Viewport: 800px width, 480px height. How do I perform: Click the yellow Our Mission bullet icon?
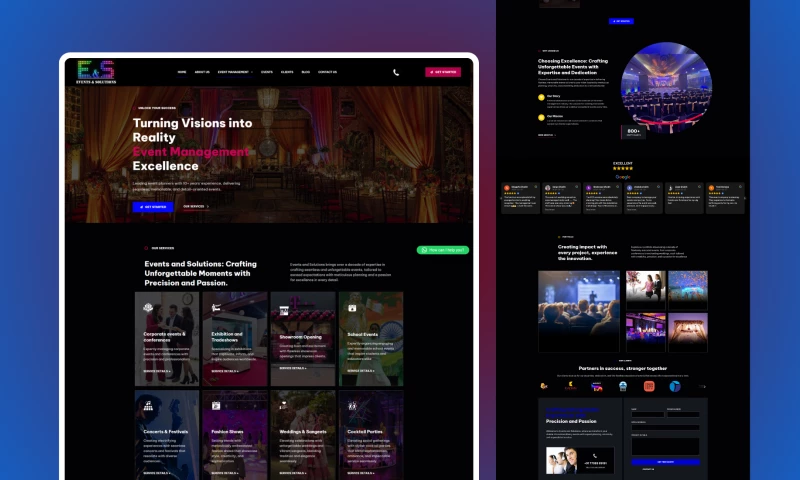click(541, 117)
